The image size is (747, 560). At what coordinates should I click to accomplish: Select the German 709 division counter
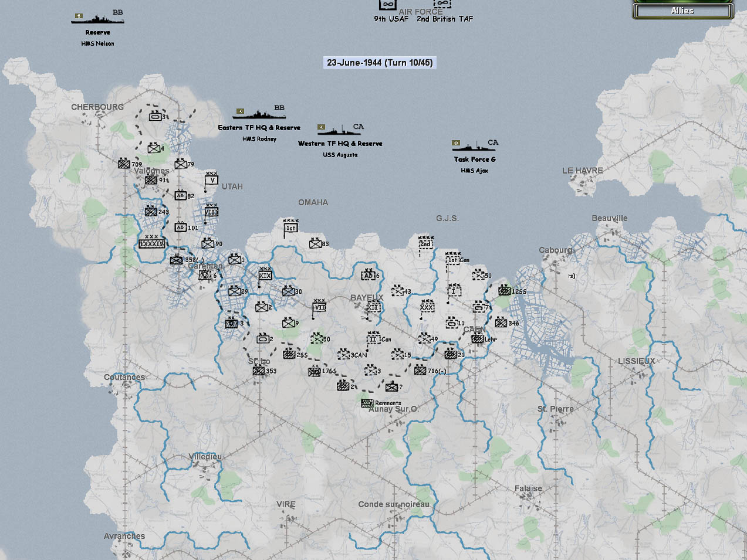coord(124,164)
